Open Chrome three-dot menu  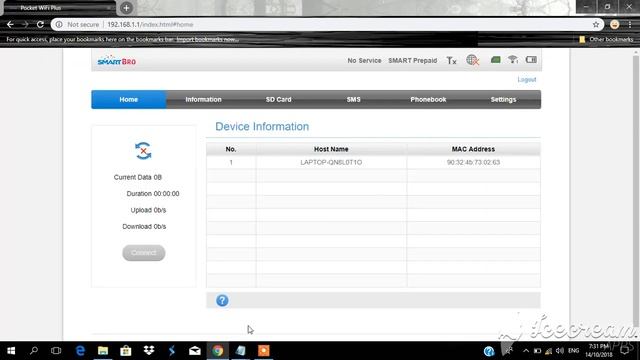[x=630, y=24]
